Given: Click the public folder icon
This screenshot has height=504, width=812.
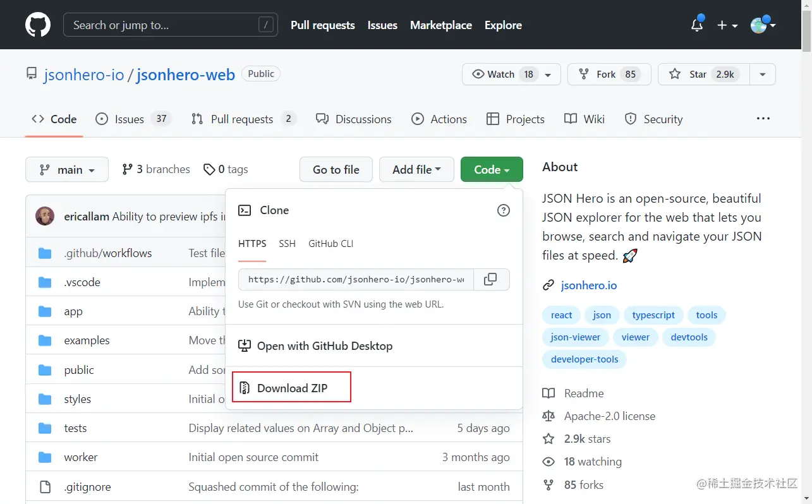Looking at the screenshot, I should (45, 369).
